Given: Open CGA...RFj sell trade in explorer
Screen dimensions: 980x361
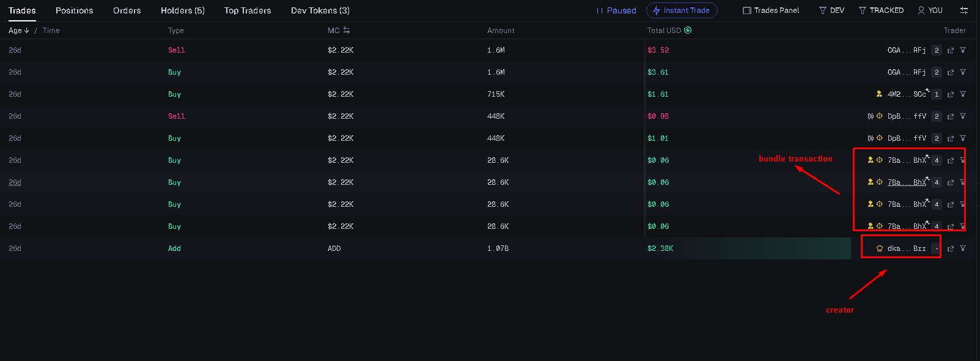Looking at the screenshot, I should pyautogui.click(x=951, y=50).
